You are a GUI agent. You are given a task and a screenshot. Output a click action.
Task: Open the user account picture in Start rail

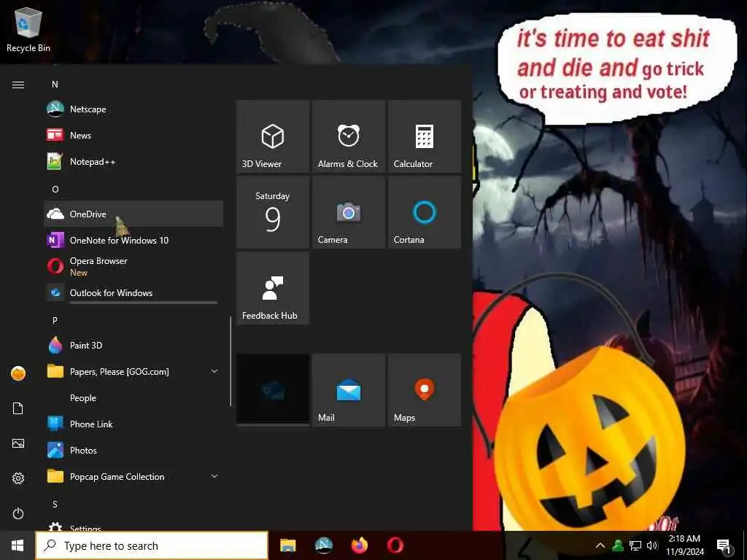(x=18, y=373)
